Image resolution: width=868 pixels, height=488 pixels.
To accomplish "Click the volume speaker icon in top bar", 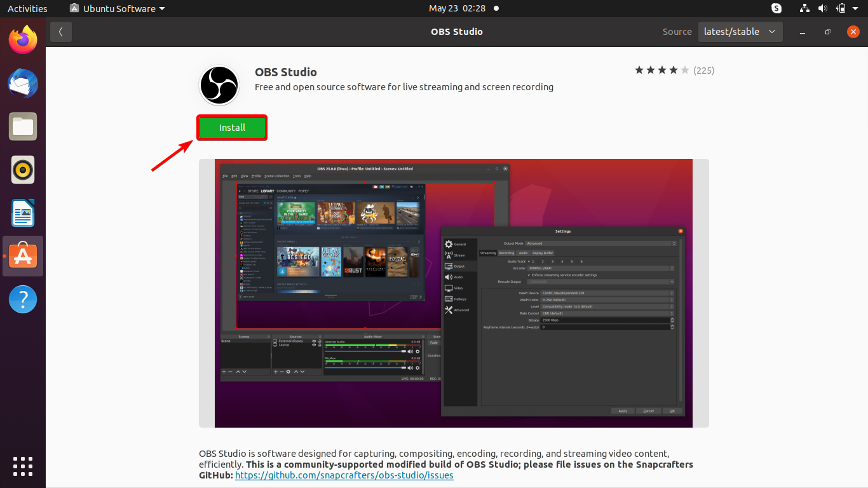I will point(823,8).
